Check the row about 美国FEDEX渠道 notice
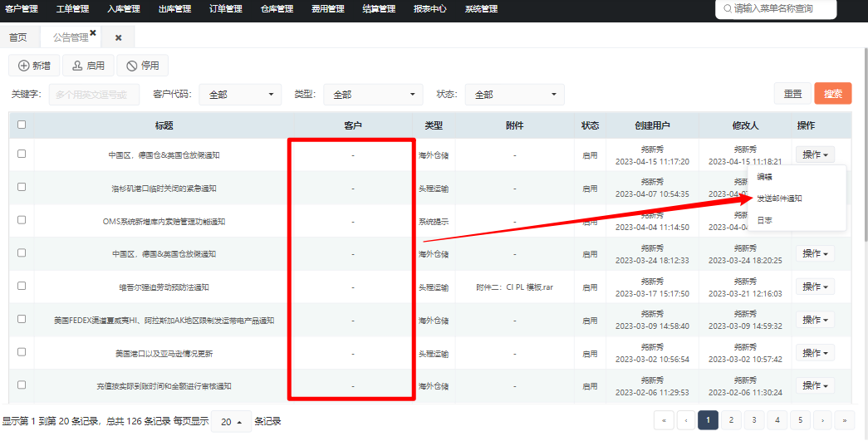 tap(22, 319)
